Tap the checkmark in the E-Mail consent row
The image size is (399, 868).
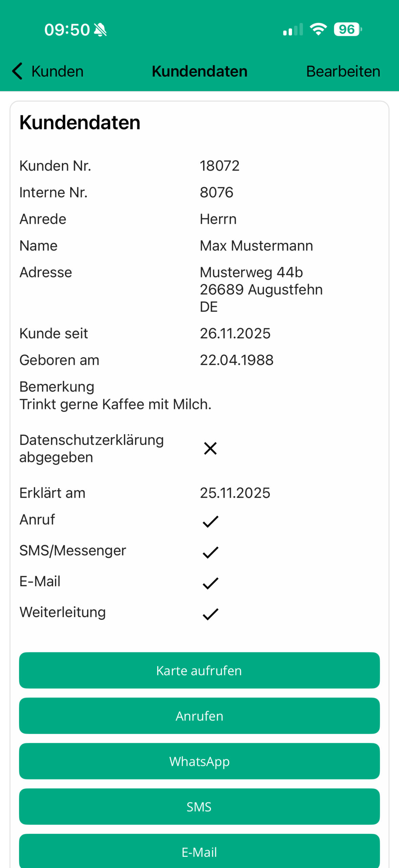[210, 583]
